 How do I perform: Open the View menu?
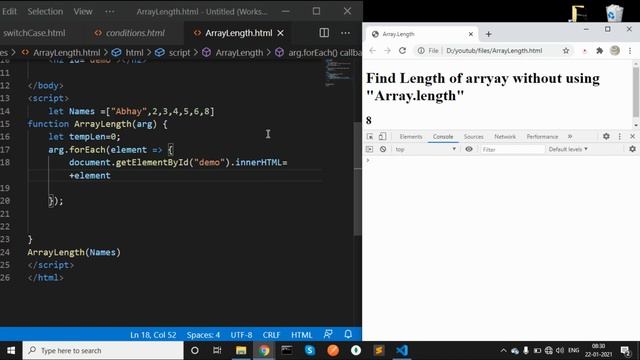[83, 11]
